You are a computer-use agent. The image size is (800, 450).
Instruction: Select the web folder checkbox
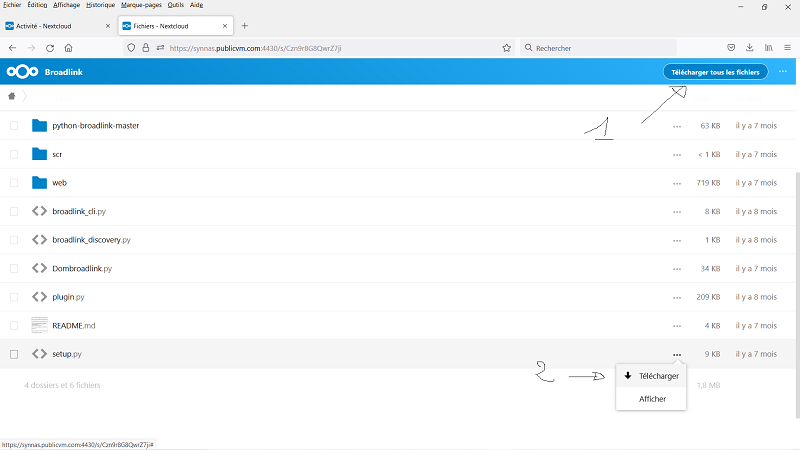coord(14,183)
